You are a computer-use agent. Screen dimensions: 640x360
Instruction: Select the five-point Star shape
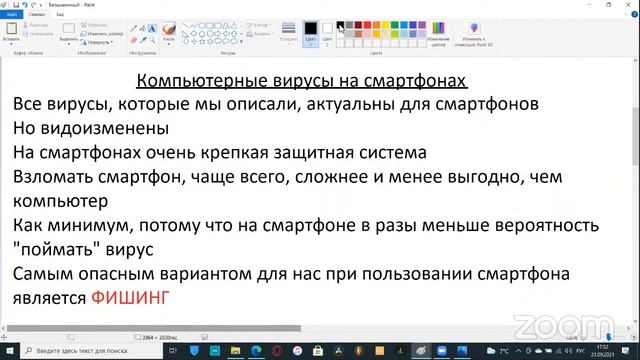tap(202, 41)
